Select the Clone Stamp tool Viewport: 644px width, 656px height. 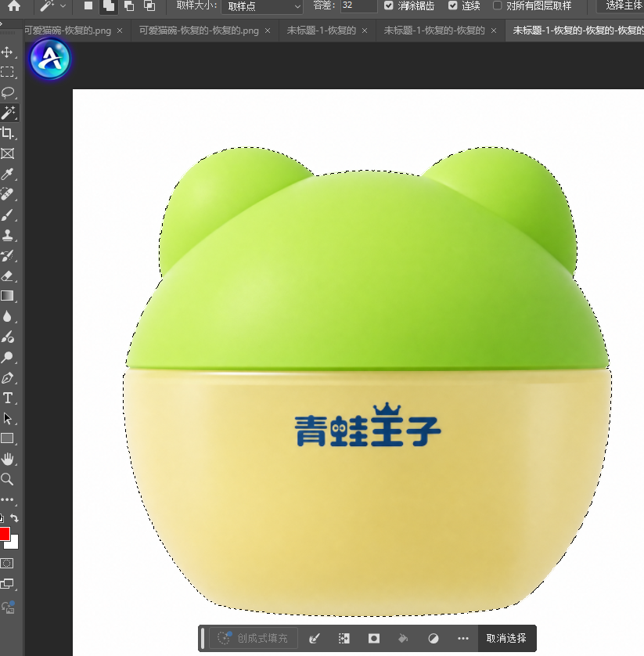[x=7, y=235]
